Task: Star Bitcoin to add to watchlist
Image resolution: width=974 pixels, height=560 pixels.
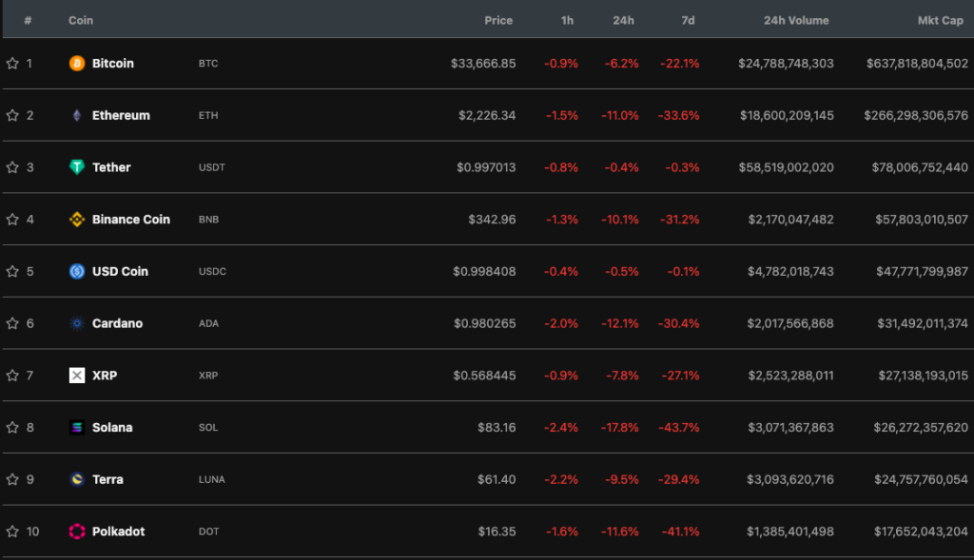Action: tap(12, 63)
